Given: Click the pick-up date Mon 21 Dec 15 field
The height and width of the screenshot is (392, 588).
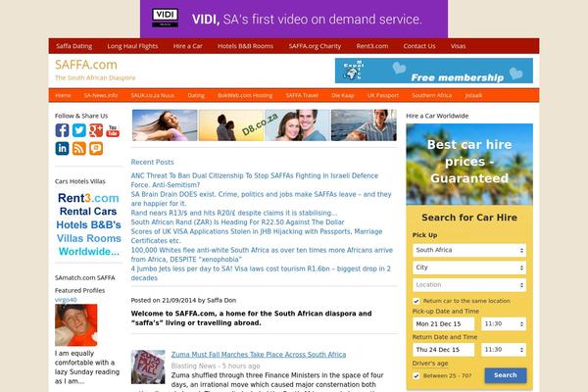Looking at the screenshot, I should click(x=443, y=323).
